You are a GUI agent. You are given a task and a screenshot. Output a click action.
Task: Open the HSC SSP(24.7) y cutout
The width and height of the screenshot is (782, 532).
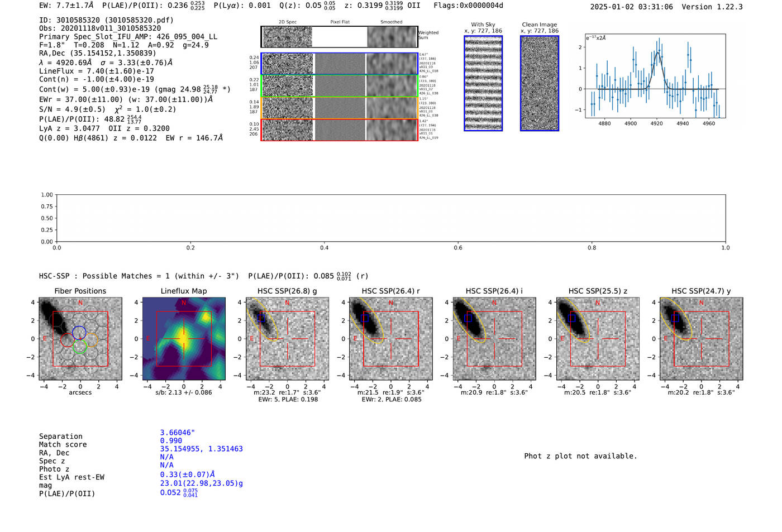point(702,338)
